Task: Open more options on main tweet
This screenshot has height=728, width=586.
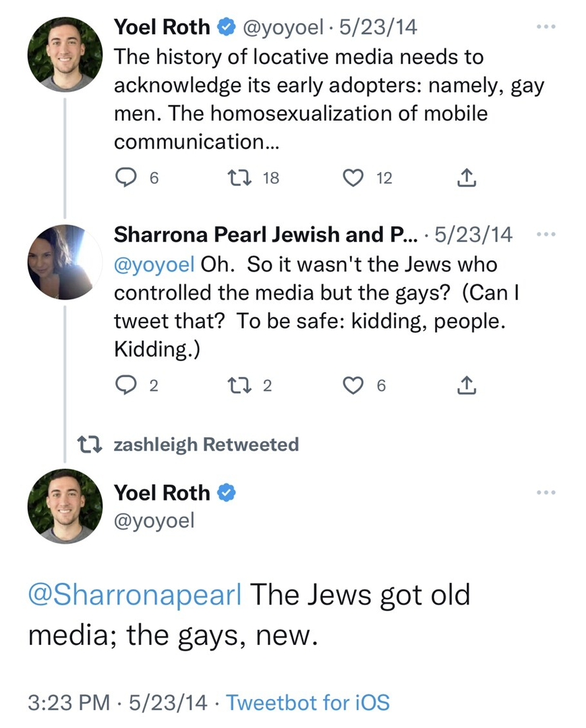Action: (546, 493)
